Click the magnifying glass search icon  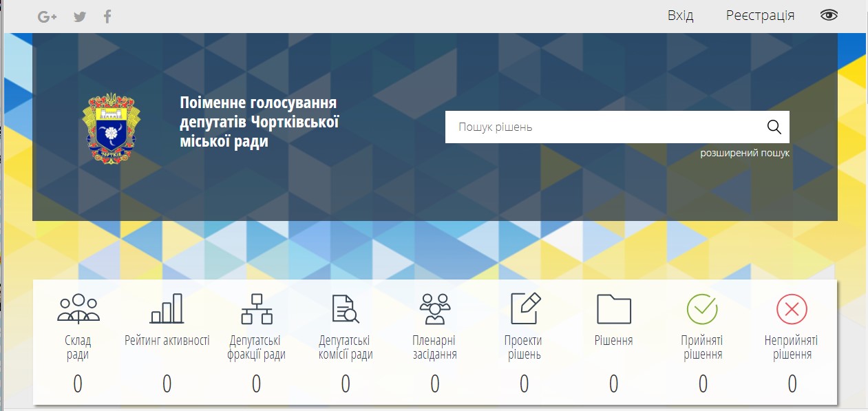coord(774,127)
